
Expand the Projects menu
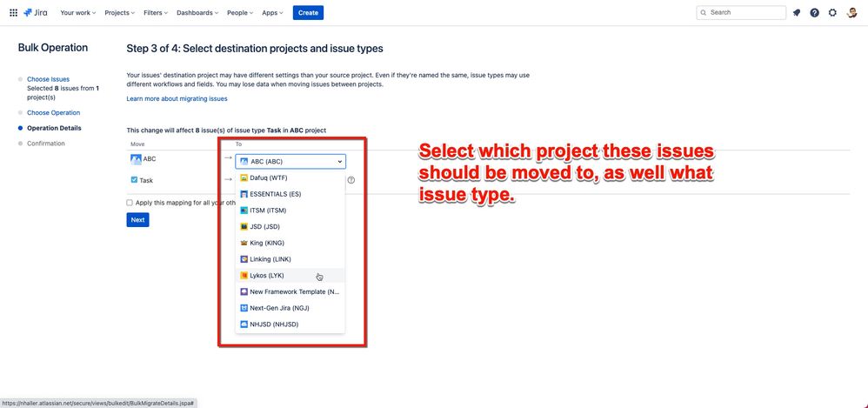119,13
